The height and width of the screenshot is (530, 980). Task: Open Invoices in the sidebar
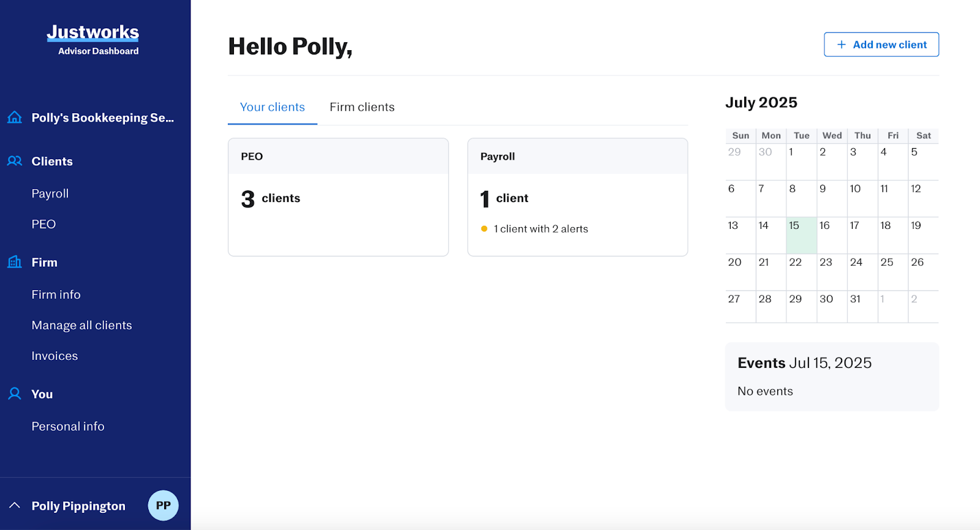55,356
